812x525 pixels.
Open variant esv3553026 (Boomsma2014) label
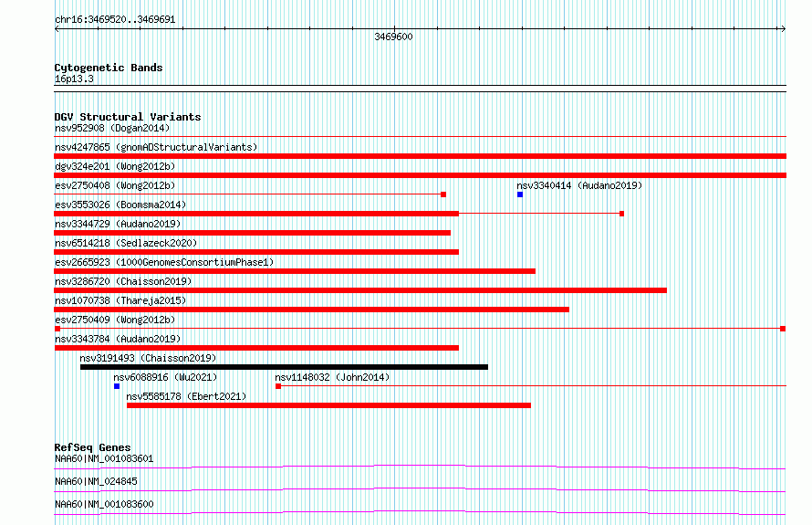(x=120, y=205)
